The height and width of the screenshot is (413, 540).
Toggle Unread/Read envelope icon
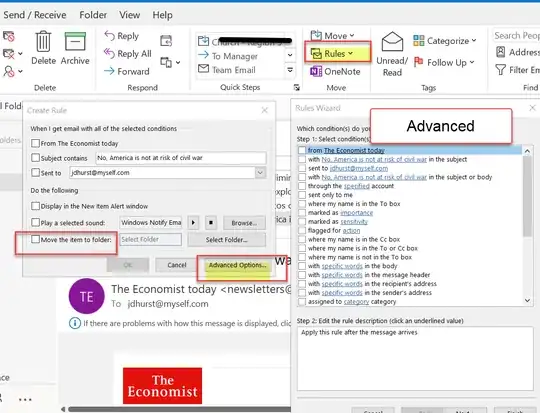[392, 42]
